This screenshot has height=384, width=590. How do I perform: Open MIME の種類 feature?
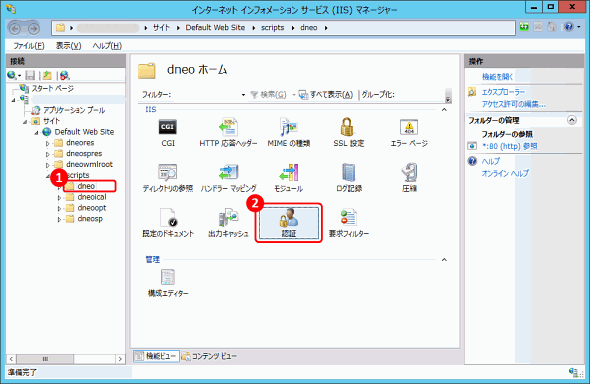pyautogui.click(x=289, y=132)
